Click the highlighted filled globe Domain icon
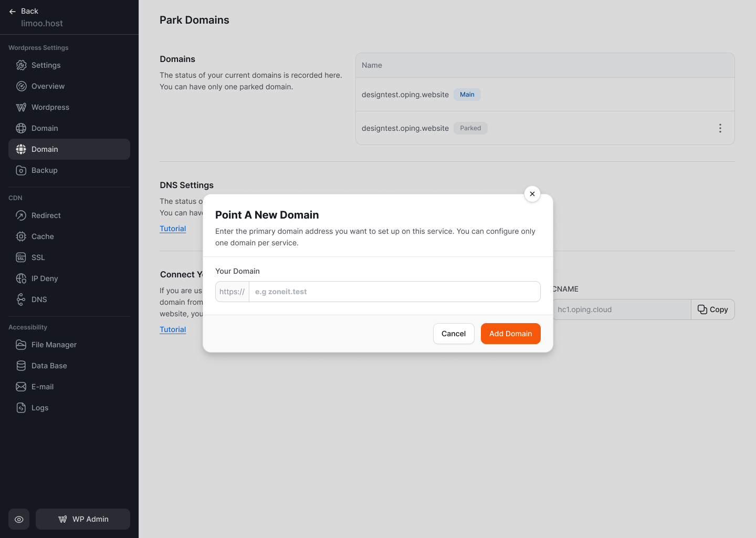This screenshot has width=756, height=538. click(x=21, y=149)
